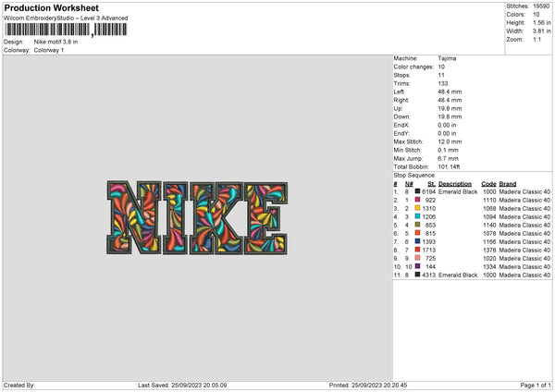Click thread code 1110 in the stop sequence
This screenshot has width=555, height=392.
(489, 201)
